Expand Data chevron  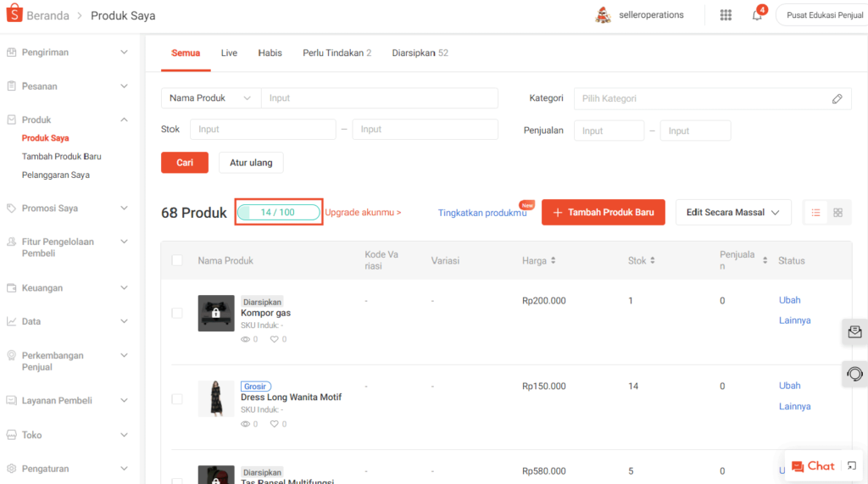coord(124,321)
